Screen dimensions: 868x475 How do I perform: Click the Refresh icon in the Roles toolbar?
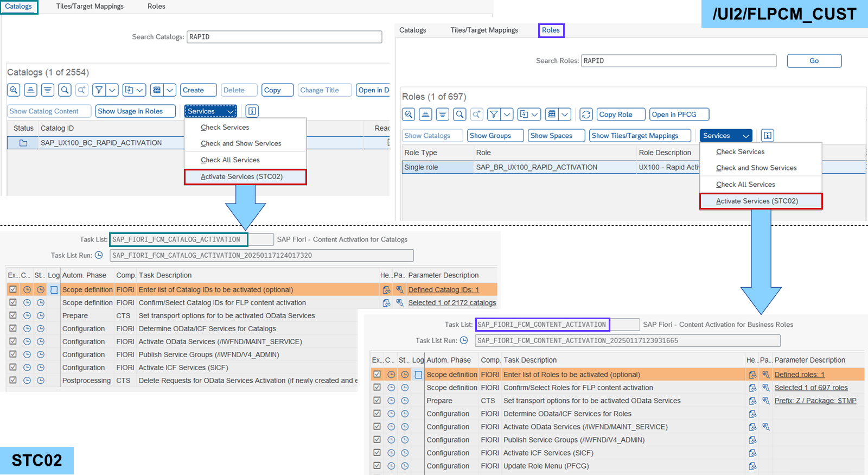click(x=586, y=115)
